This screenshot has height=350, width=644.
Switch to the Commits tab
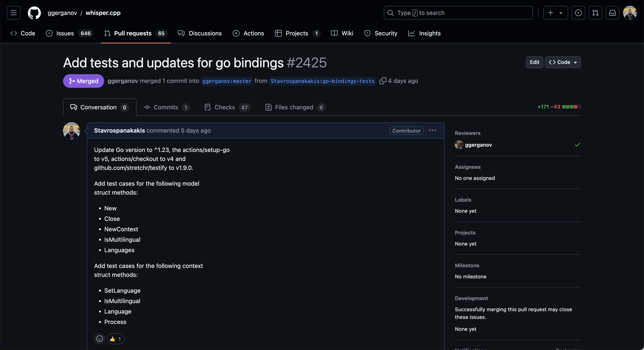click(167, 107)
